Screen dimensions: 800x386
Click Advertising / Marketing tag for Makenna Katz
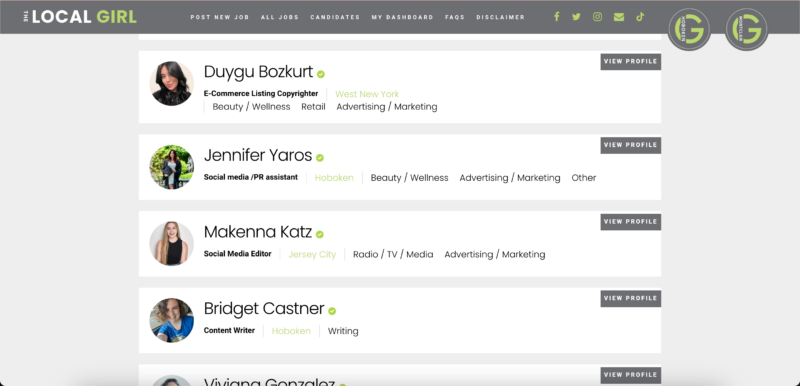coord(494,254)
